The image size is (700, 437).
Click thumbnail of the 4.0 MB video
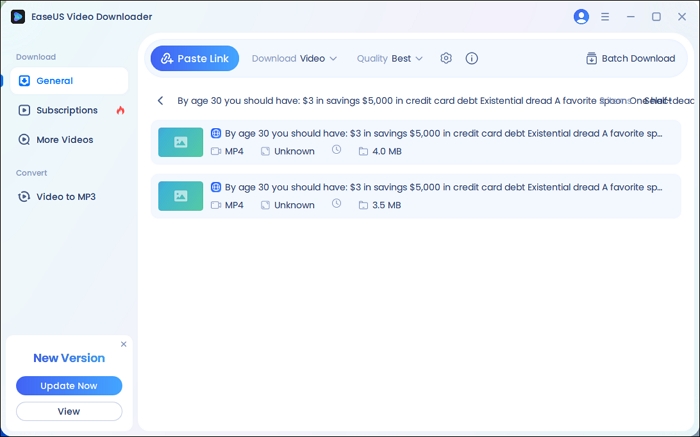(x=181, y=143)
